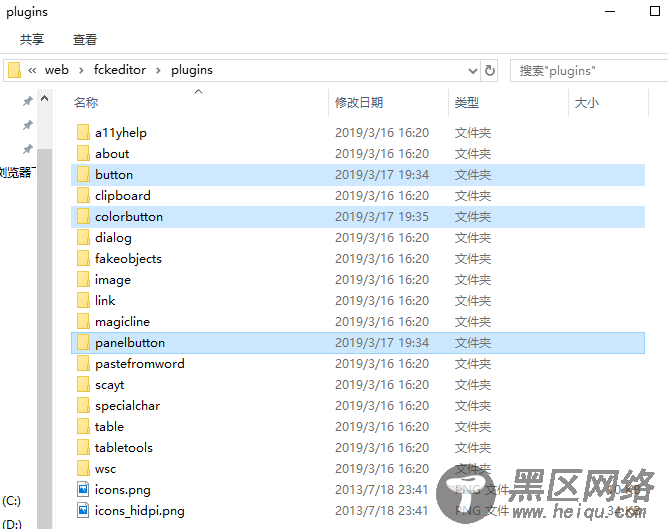The width and height of the screenshot is (668, 529).
Task: Click the link folder icon
Action: pos(84,300)
